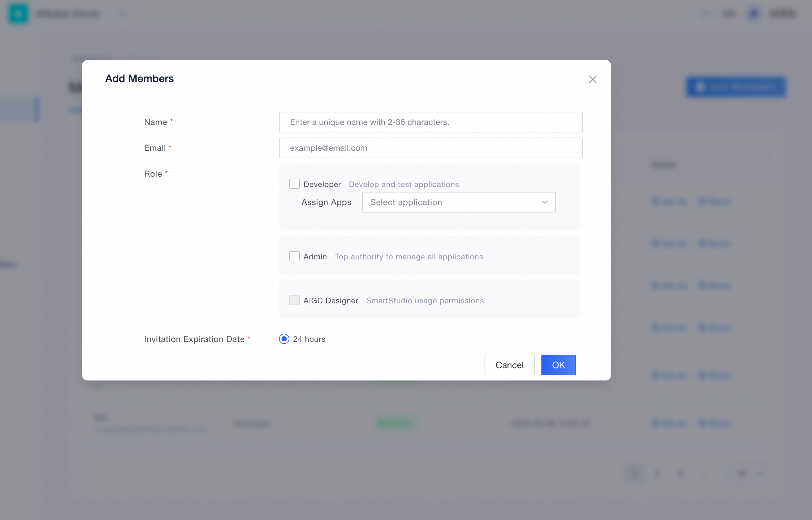Close the Add Members dialog with X
Image resolution: width=812 pixels, height=520 pixels.
pos(593,79)
